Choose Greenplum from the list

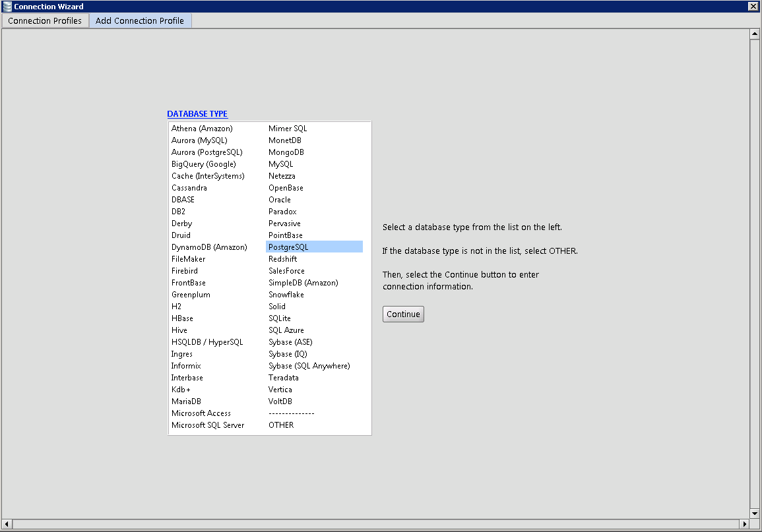coord(191,295)
